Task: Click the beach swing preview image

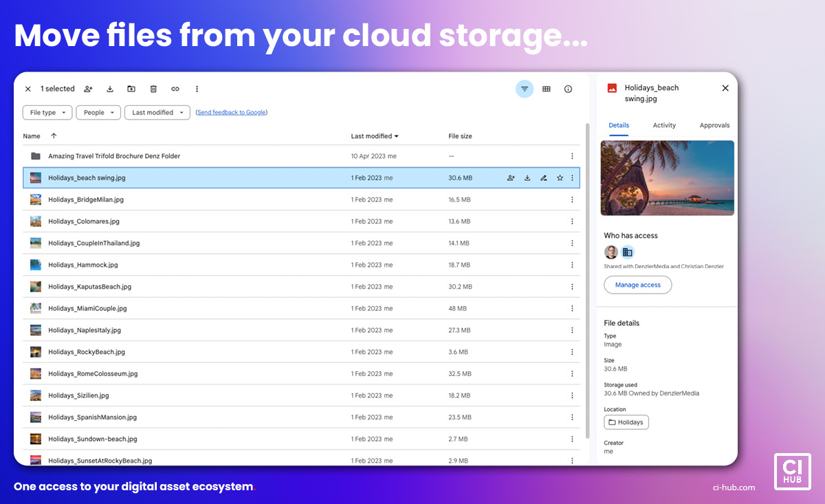Action: [667, 178]
